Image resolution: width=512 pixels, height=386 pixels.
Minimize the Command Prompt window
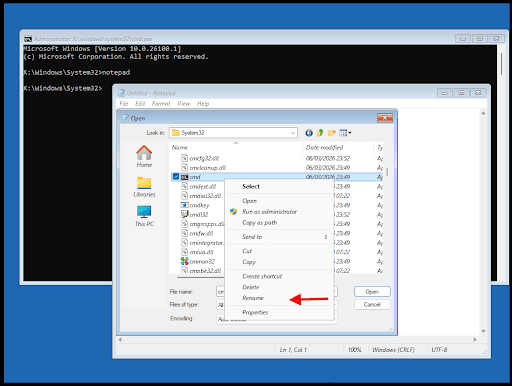tap(463, 39)
